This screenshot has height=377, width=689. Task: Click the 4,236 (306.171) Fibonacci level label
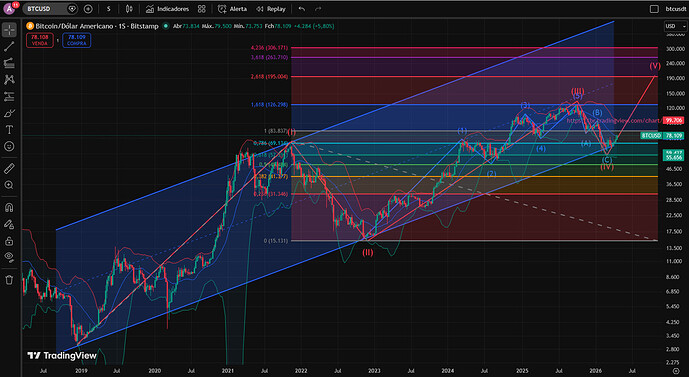point(269,47)
